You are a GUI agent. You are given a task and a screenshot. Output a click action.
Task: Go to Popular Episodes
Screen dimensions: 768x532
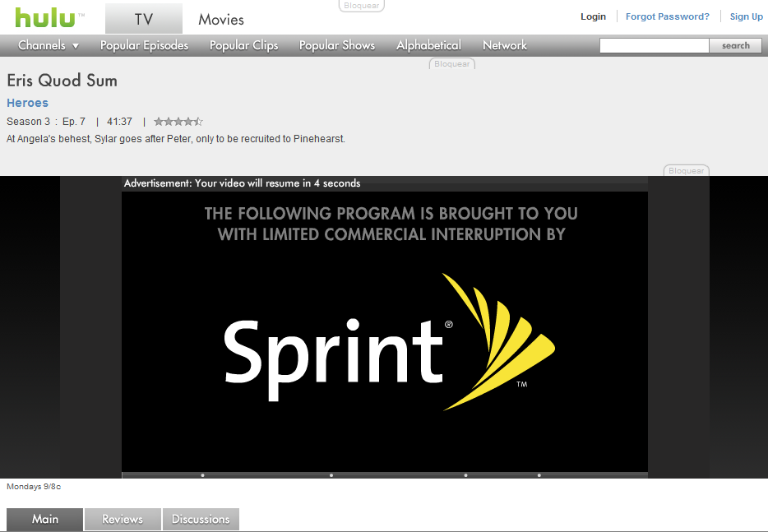point(144,45)
